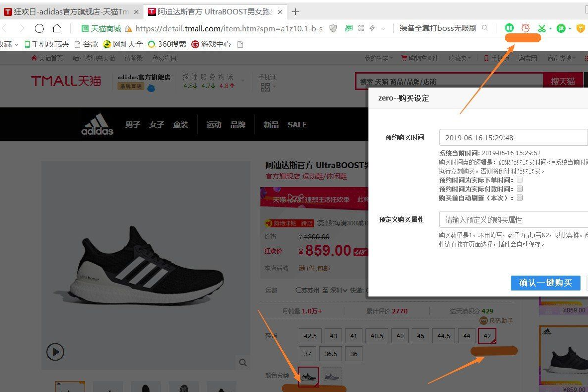
Task: Click the green translate extension icon
Action: point(561,28)
